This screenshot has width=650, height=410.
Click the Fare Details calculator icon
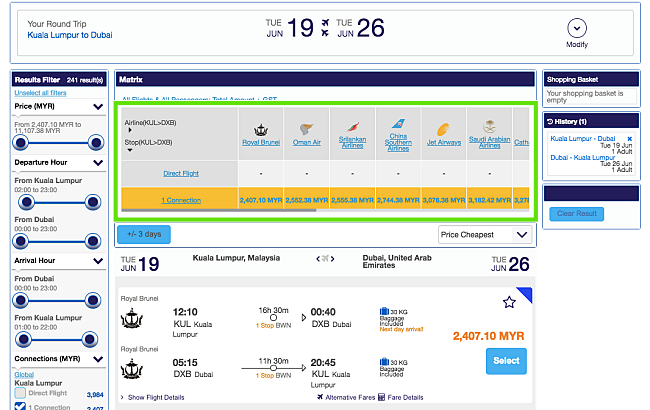[381, 397]
